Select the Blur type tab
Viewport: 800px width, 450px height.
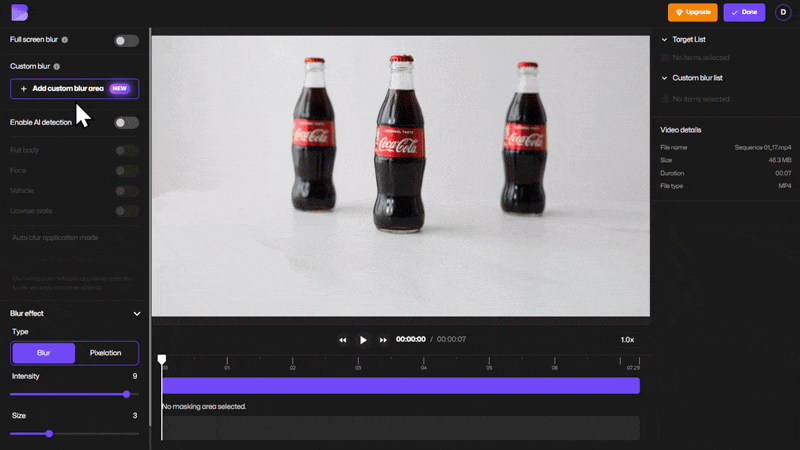point(43,353)
